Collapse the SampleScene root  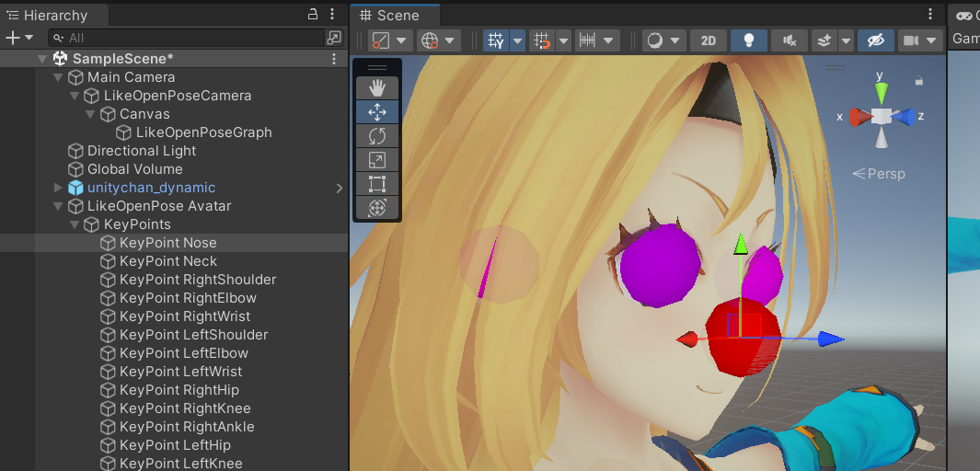42,60
